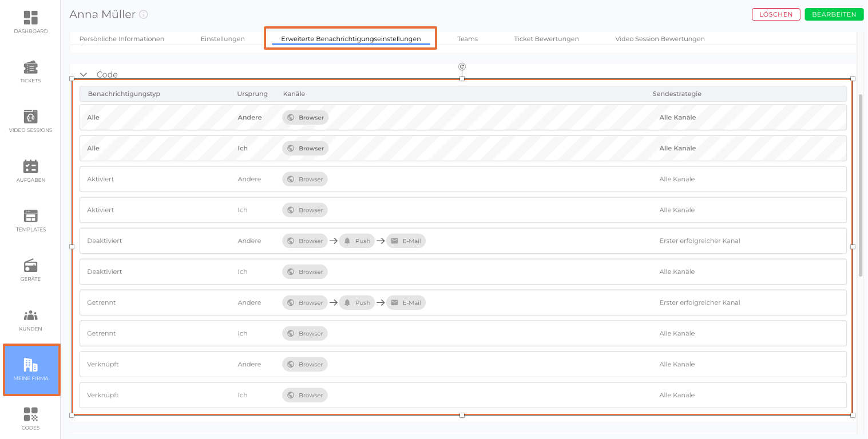
Task: Open the Einstellungen tab
Action: pos(223,39)
